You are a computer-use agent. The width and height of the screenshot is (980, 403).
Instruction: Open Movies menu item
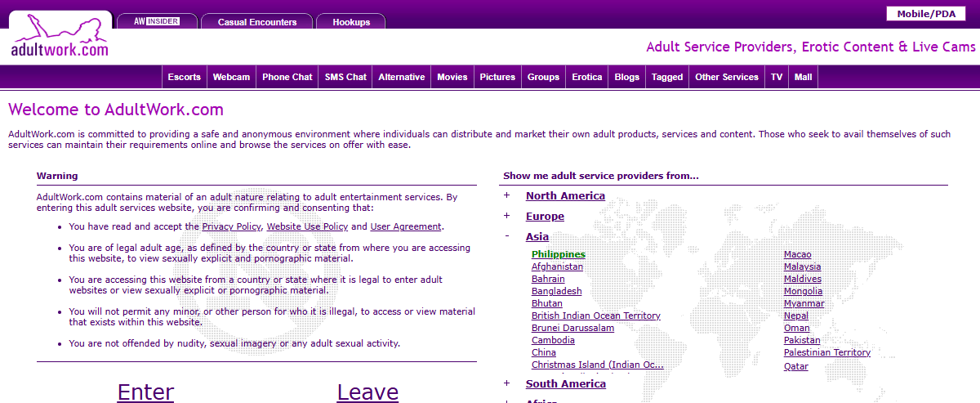452,77
